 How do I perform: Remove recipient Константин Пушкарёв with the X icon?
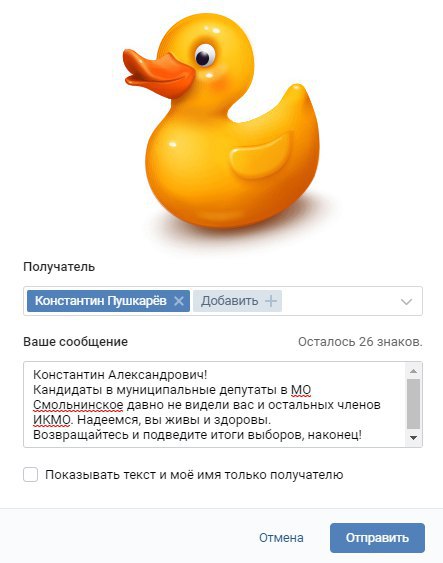[179, 301]
